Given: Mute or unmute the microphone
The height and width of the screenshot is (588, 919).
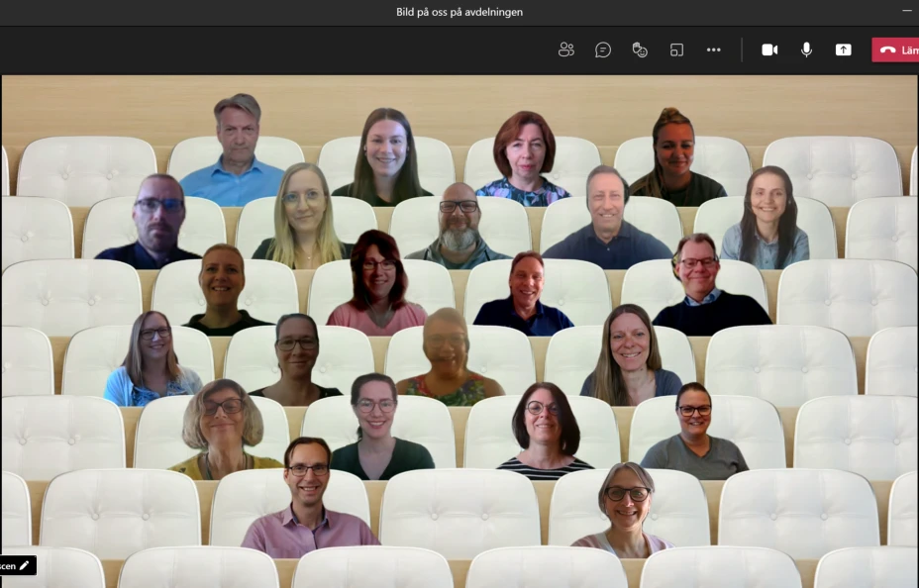Looking at the screenshot, I should tap(806, 49).
